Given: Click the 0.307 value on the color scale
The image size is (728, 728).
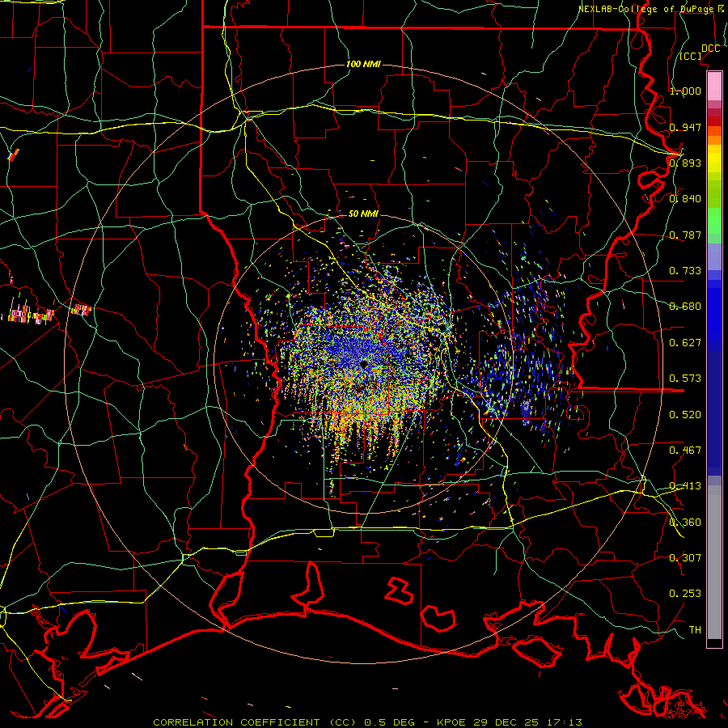Looking at the screenshot, I should 685,557.
